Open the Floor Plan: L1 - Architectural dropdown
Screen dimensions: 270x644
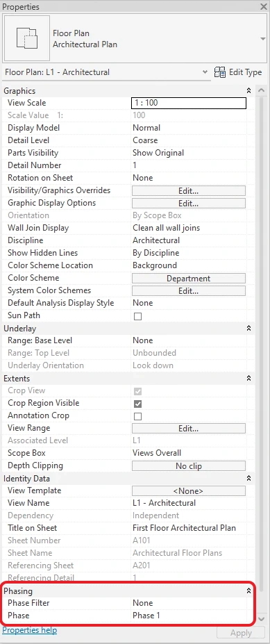106,72
